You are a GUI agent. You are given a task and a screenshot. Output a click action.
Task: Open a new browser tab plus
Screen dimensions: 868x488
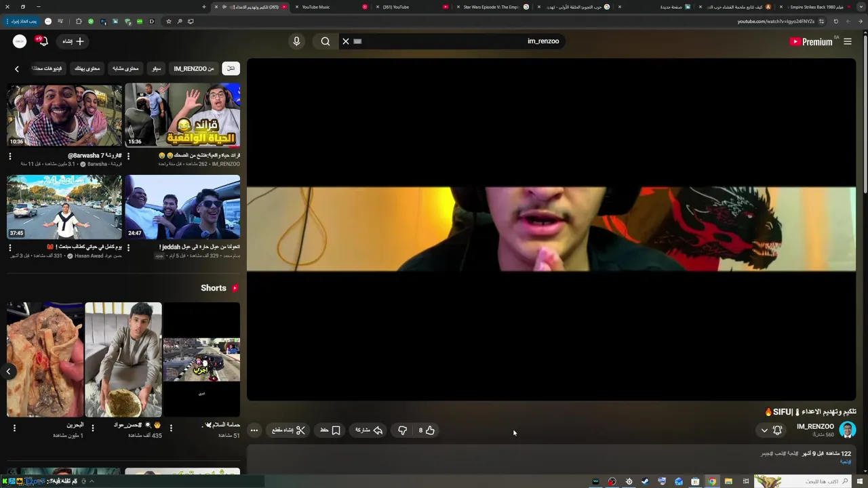[204, 7]
